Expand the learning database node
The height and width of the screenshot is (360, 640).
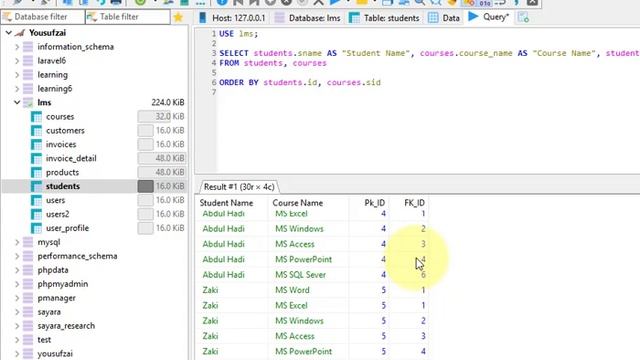(17, 75)
